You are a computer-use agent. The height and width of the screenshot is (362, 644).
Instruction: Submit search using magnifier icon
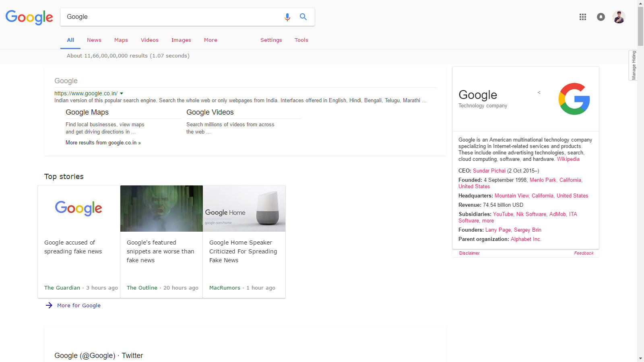point(303,17)
